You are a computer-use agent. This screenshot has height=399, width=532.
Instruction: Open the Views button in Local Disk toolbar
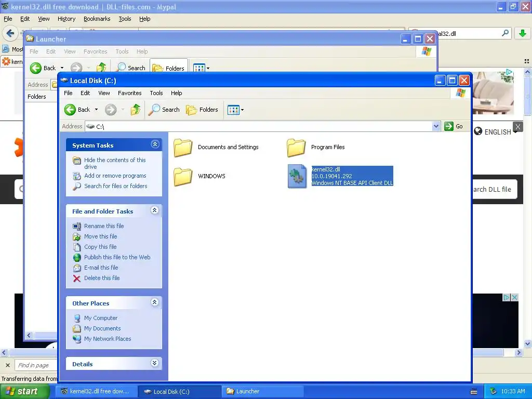233,110
